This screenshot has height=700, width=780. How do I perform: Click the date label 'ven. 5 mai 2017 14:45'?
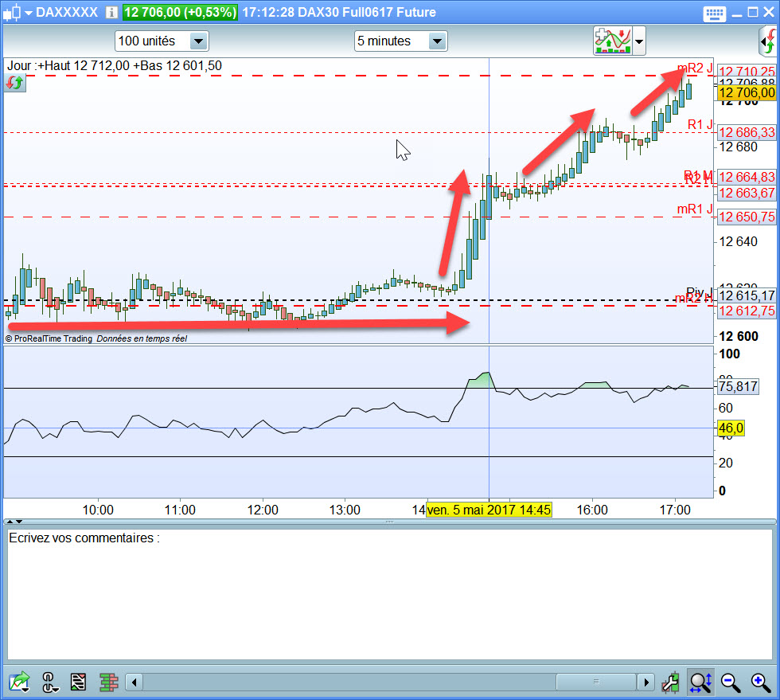pyautogui.click(x=489, y=510)
